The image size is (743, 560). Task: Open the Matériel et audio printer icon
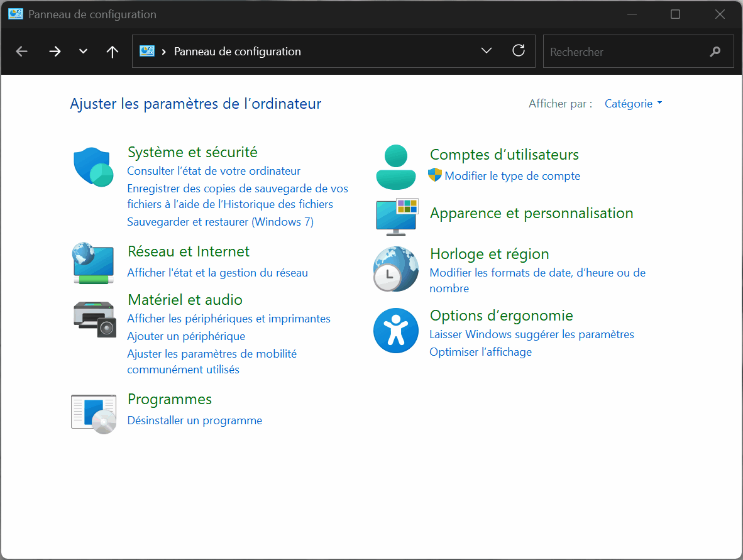tap(95, 319)
